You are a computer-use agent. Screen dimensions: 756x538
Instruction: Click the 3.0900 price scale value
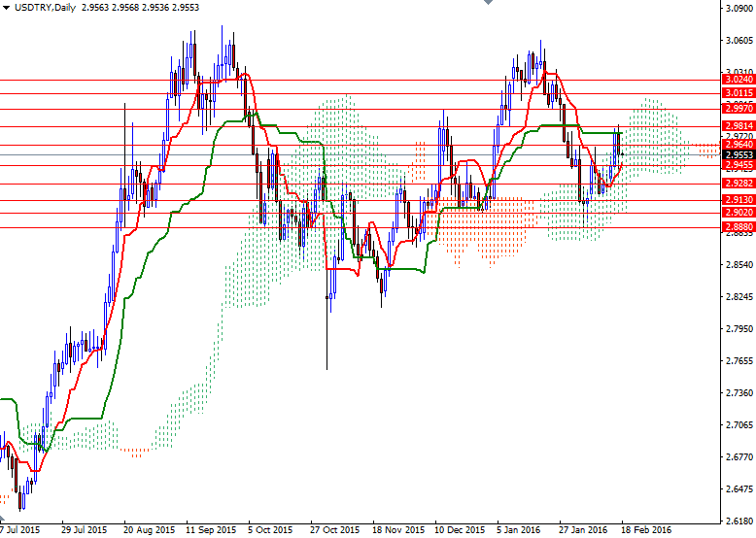(x=740, y=9)
